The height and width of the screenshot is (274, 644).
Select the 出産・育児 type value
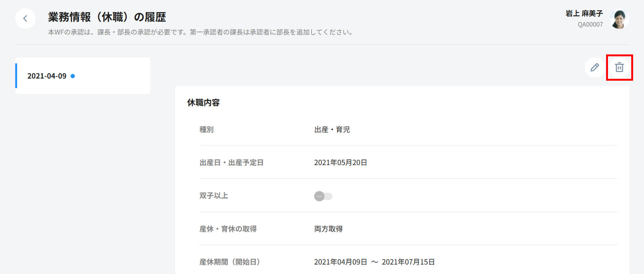332,129
